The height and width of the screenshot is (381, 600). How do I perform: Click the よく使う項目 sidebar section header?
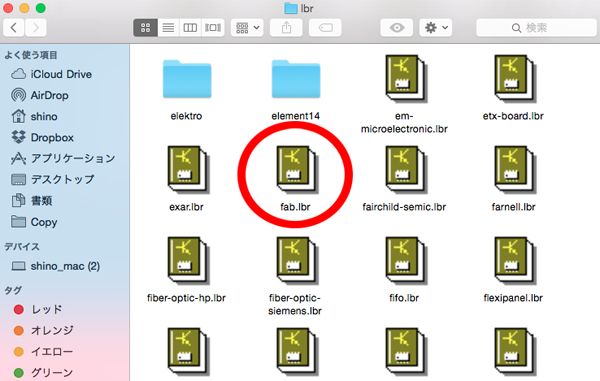coord(31,55)
